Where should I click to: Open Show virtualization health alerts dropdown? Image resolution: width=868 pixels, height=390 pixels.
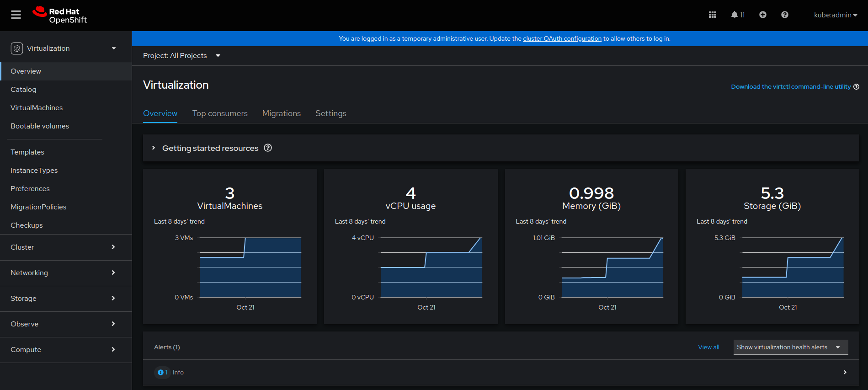point(790,347)
